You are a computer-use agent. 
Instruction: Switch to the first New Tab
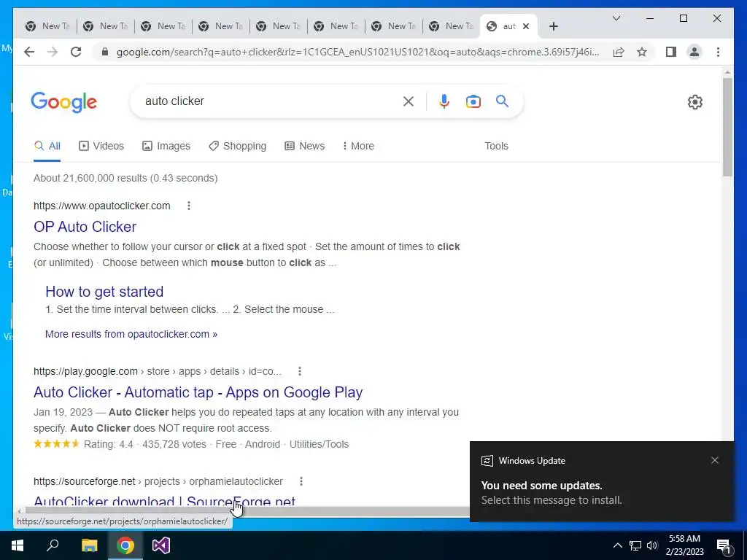[47, 26]
